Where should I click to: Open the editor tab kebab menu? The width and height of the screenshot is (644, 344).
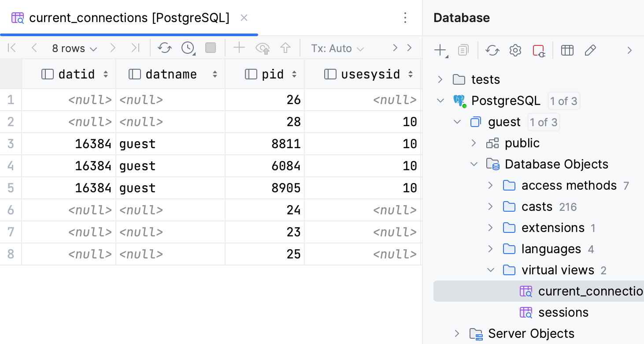405,18
